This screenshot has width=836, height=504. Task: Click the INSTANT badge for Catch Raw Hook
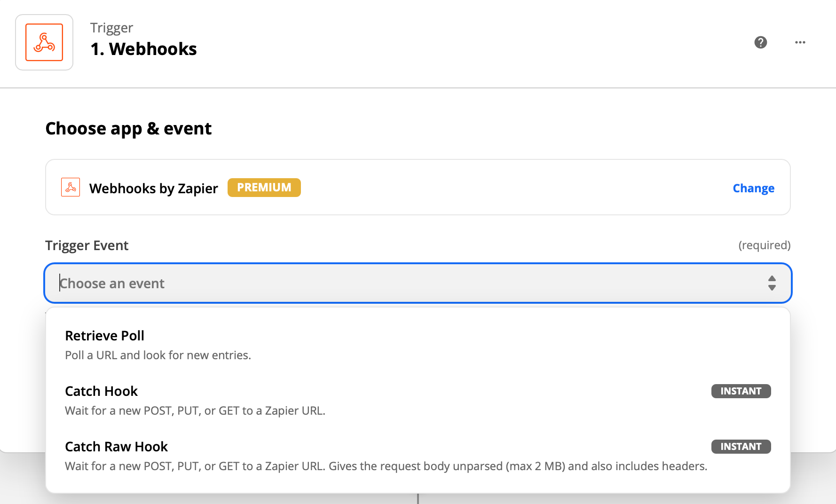[741, 447]
